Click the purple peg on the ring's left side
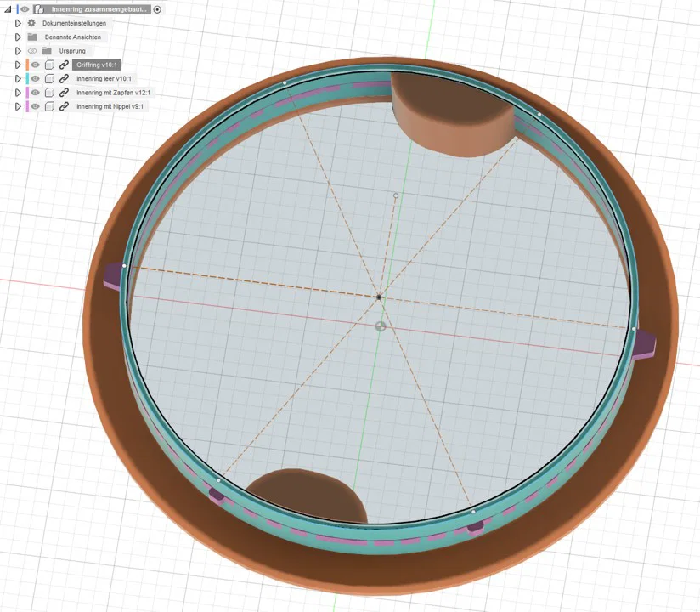This screenshot has height=612, width=700. (x=115, y=276)
